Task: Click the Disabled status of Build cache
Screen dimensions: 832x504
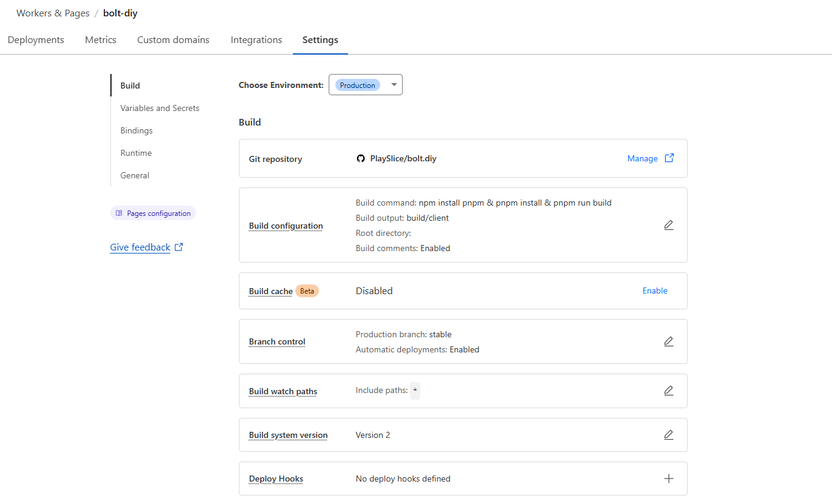Action: tap(374, 291)
